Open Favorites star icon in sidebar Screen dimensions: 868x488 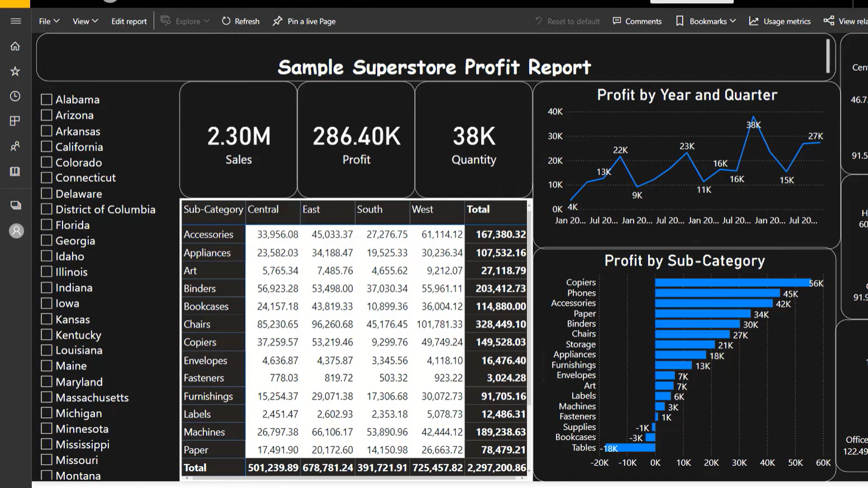(16, 71)
